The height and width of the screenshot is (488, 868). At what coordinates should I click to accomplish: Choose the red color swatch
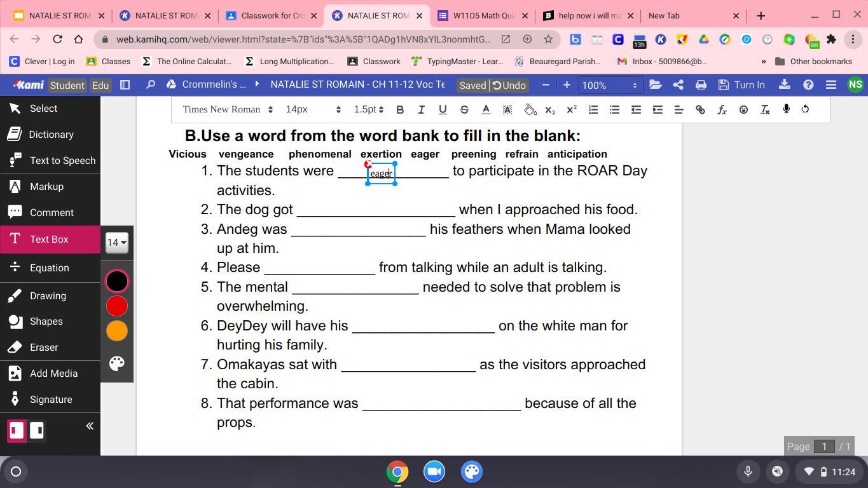117,306
